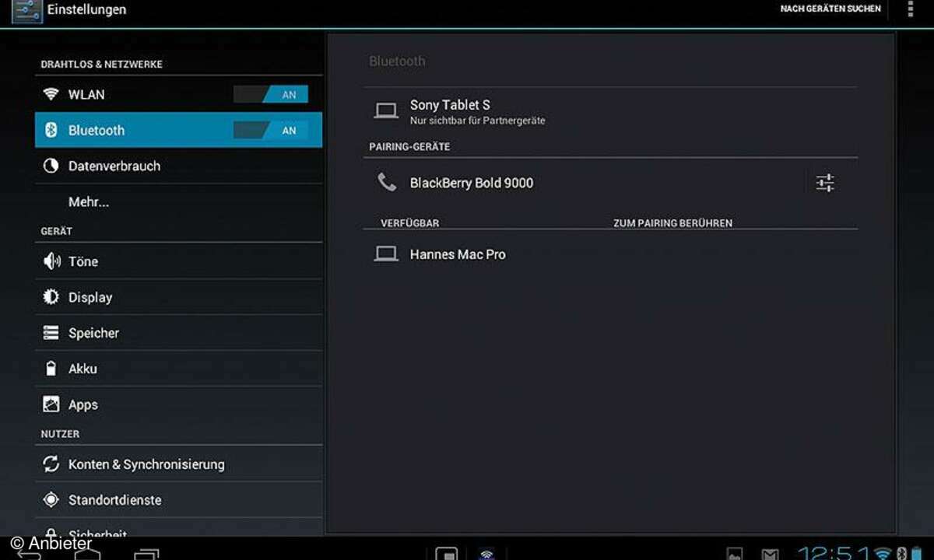934x560 pixels.
Task: Open the Töne sound settings
Action: [x=178, y=261]
